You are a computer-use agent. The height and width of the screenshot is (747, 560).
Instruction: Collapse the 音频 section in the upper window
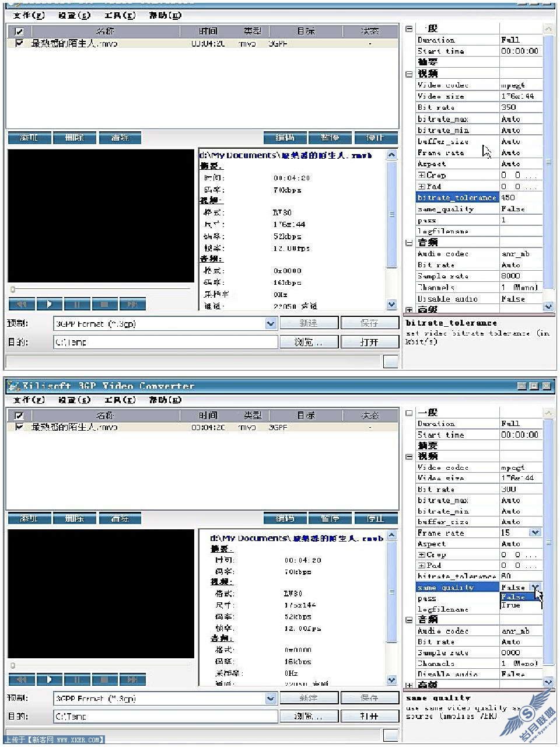409,243
